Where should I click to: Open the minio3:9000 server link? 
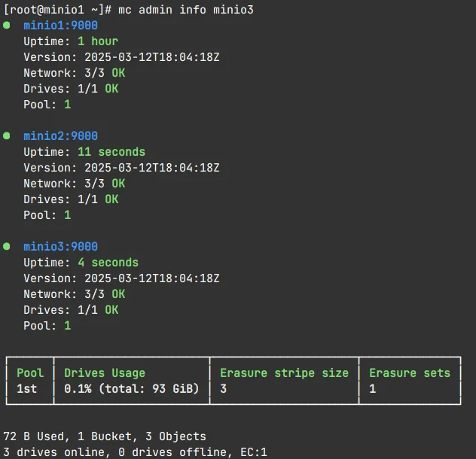(x=61, y=246)
